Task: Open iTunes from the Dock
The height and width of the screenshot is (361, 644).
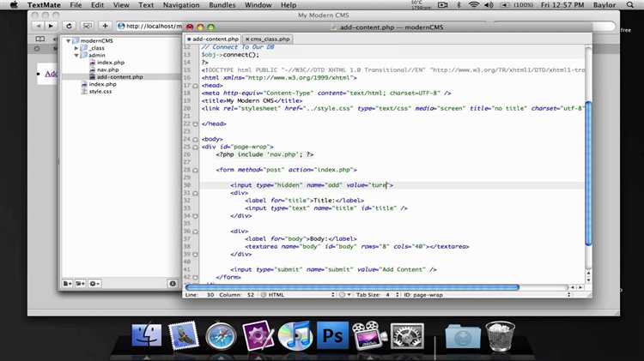Action: (295, 336)
